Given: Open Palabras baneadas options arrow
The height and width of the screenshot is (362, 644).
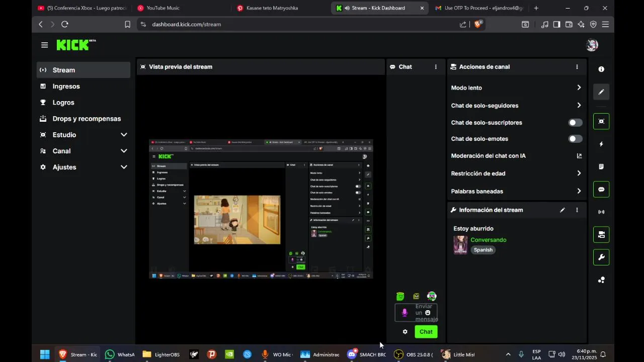Looking at the screenshot, I should (579, 191).
